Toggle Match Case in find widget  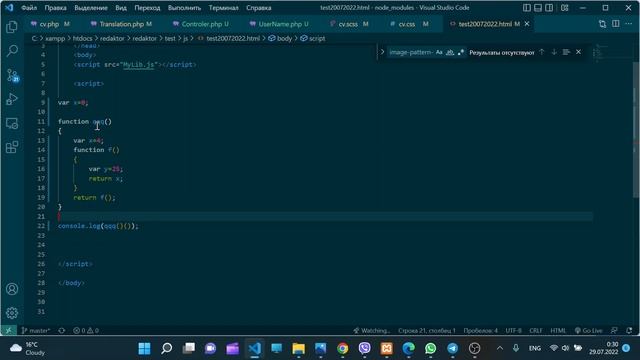click(x=439, y=52)
